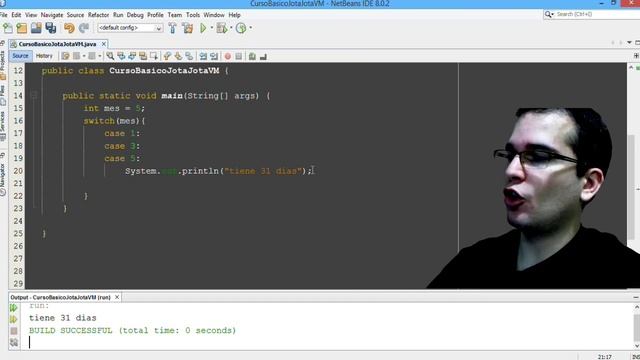Collapse the main method code fold
Screen dimensions: 640x360
point(34,96)
